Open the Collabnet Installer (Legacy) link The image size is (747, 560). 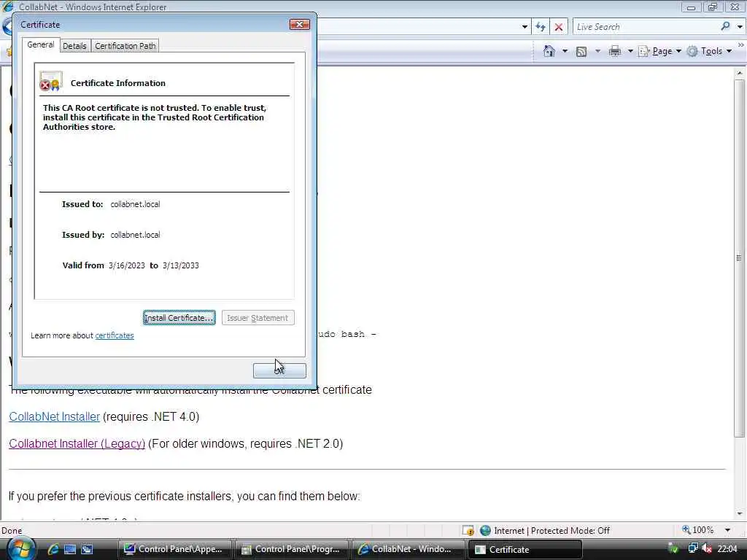tap(77, 444)
